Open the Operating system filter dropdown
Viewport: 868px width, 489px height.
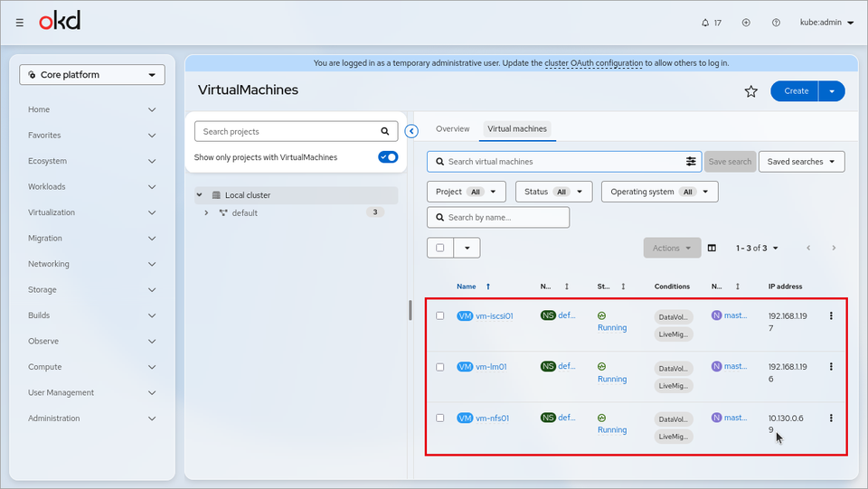pyautogui.click(x=659, y=192)
